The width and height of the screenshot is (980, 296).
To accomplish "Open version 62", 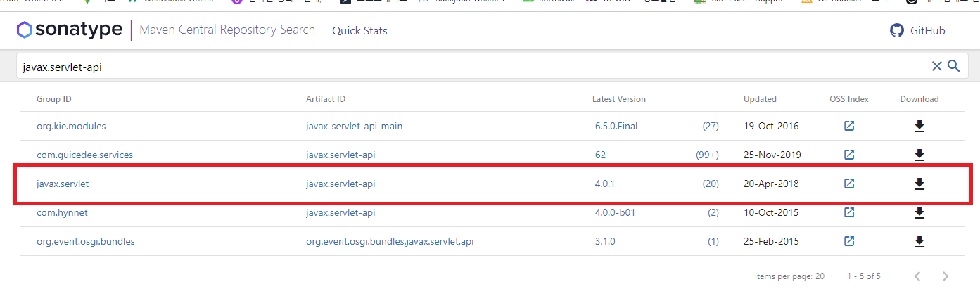I will tap(600, 155).
